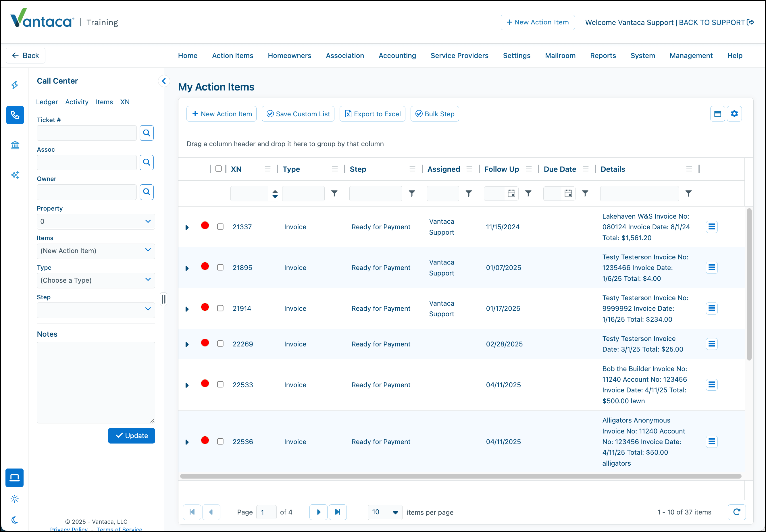Viewport: 766px width, 532px height.
Task: Open the Accounting menu
Action: (397, 56)
